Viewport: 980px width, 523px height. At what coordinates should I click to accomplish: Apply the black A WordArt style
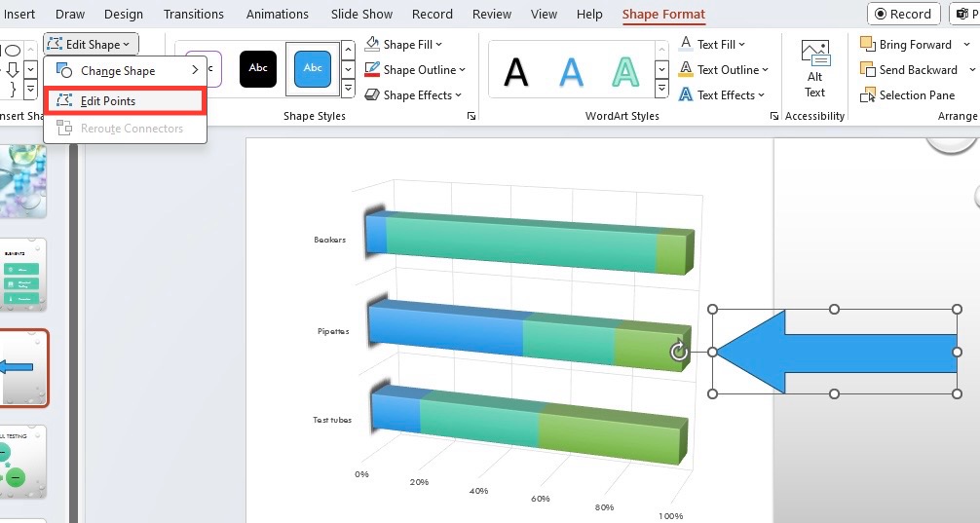pos(516,72)
